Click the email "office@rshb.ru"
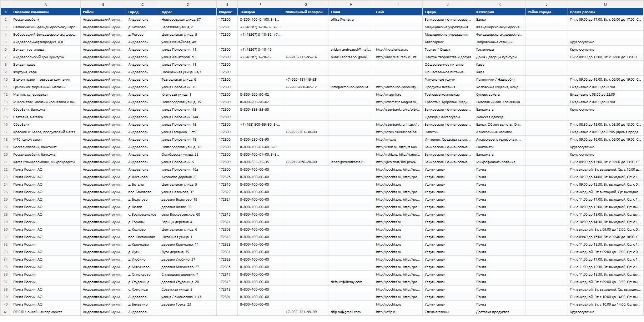The image size is (644, 322). click(x=351, y=19)
